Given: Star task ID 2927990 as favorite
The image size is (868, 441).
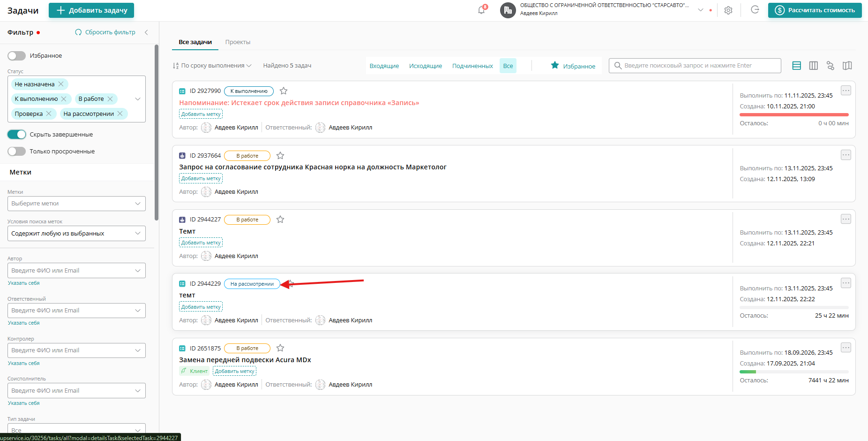Looking at the screenshot, I should click(x=284, y=91).
